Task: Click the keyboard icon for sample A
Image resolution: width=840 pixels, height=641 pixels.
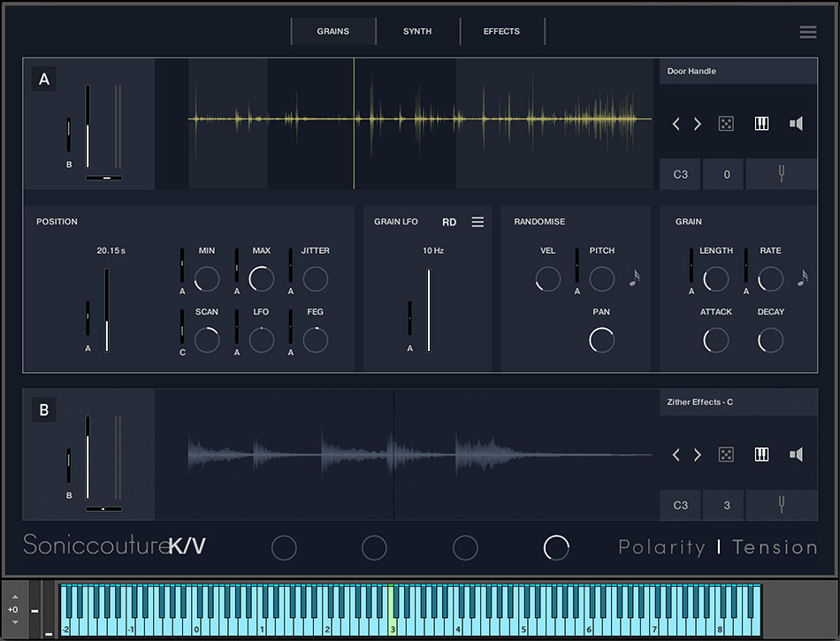Action: tap(761, 124)
